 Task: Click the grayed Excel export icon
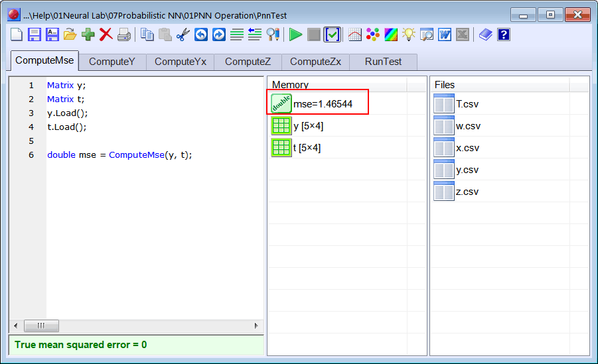tap(463, 34)
